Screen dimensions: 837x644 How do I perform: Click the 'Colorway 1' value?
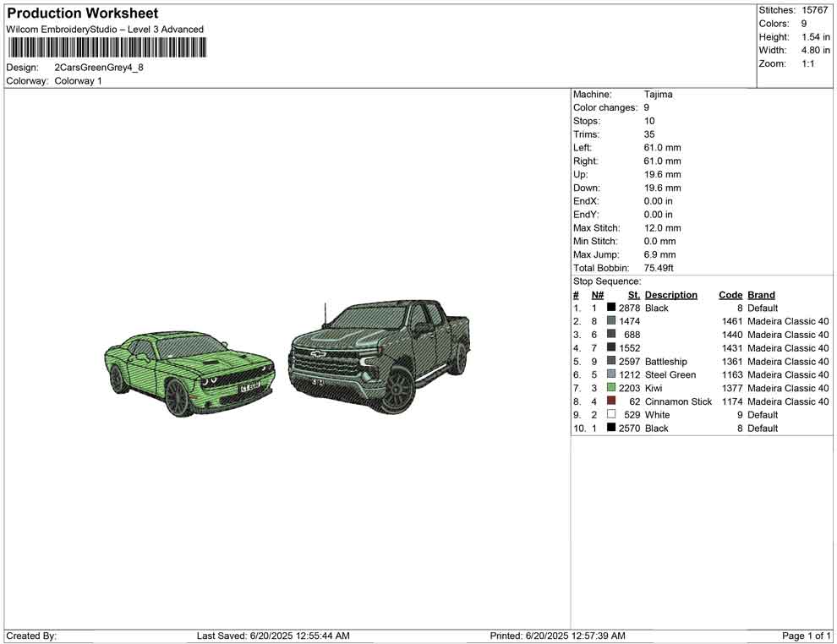point(78,80)
